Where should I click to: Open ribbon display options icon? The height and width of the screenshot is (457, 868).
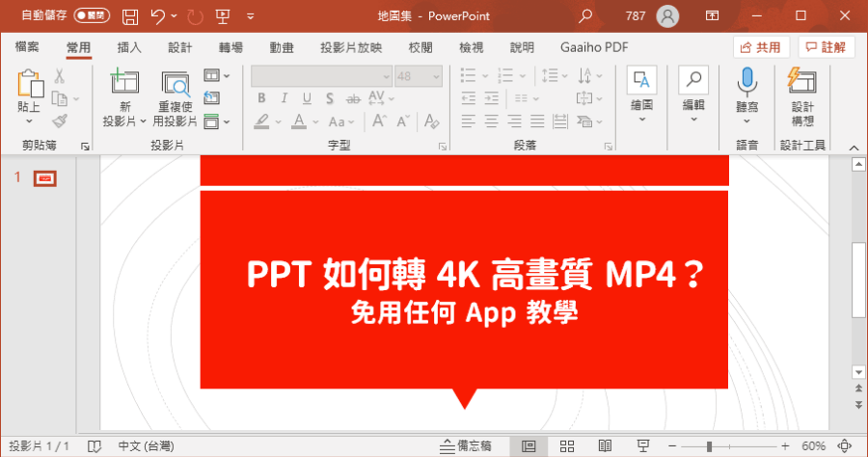[712, 15]
